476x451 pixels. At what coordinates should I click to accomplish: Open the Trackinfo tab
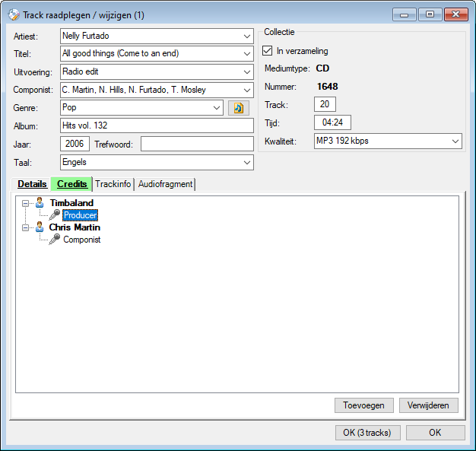113,184
